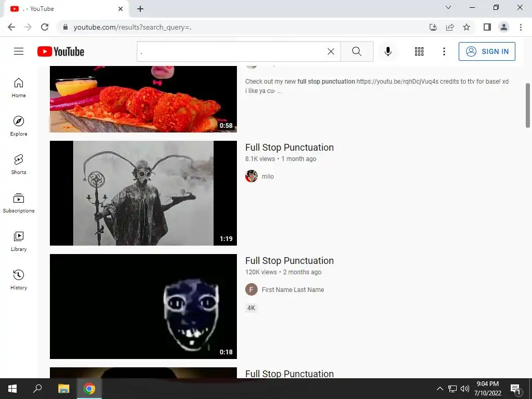Click the page vertical scrollbar thumb
Viewport: 532px width, 399px height.
528,105
